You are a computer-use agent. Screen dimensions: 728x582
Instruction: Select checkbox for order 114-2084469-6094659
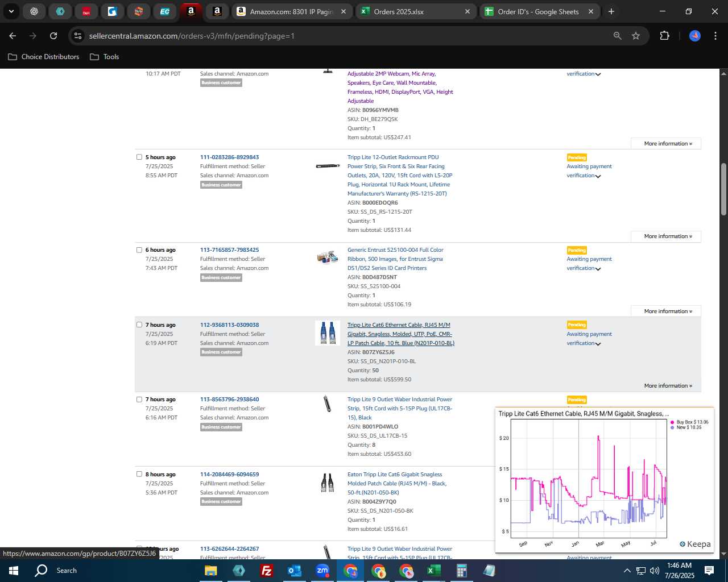pos(139,474)
